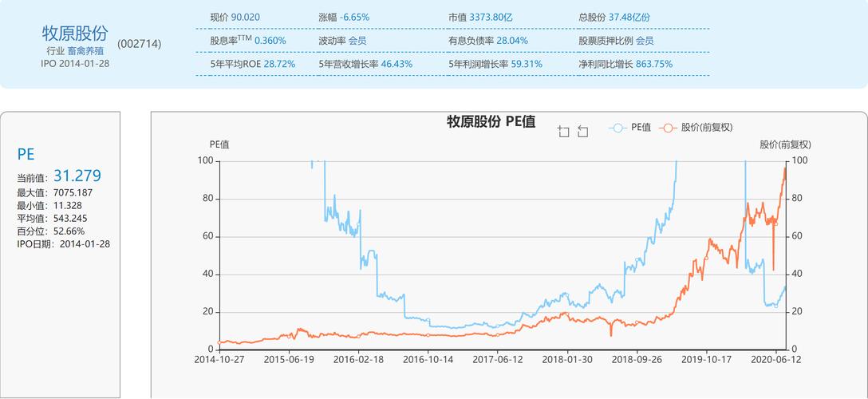Open the 畜禽养殖 industry link

coord(85,50)
